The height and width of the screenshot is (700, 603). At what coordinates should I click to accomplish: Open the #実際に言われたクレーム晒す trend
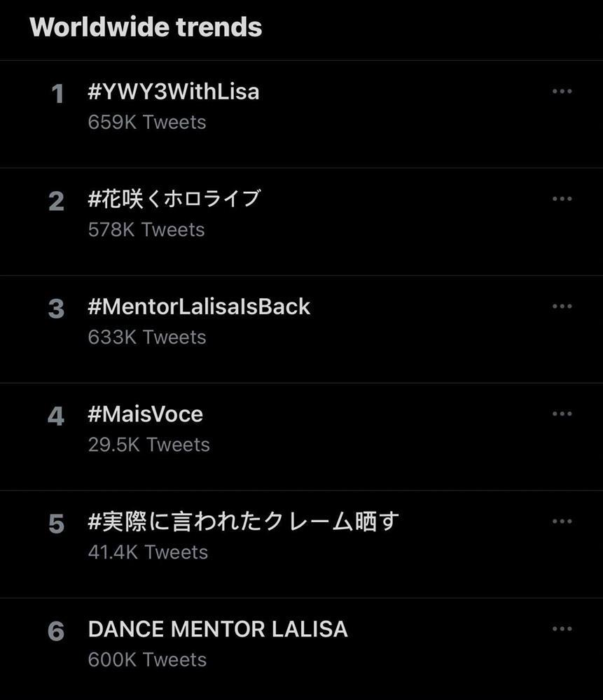pyautogui.click(x=244, y=521)
